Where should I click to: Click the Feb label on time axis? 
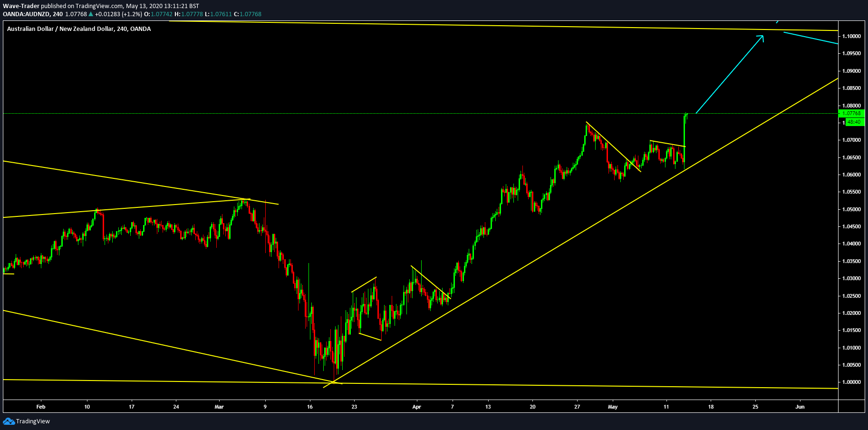point(41,407)
